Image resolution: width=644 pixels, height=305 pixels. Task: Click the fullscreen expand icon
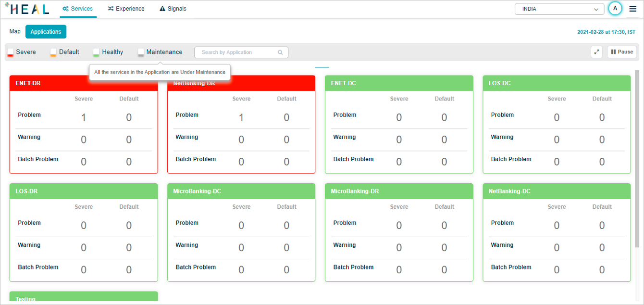tap(596, 52)
